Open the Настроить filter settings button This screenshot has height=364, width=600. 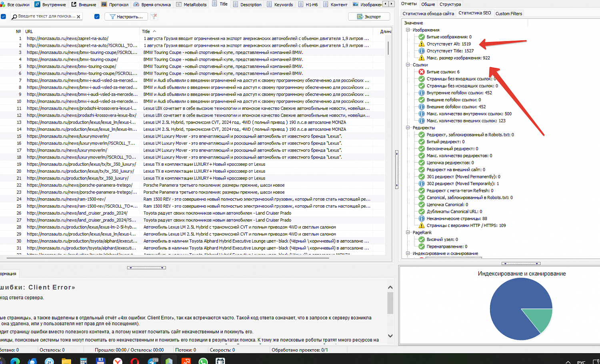[x=126, y=16]
